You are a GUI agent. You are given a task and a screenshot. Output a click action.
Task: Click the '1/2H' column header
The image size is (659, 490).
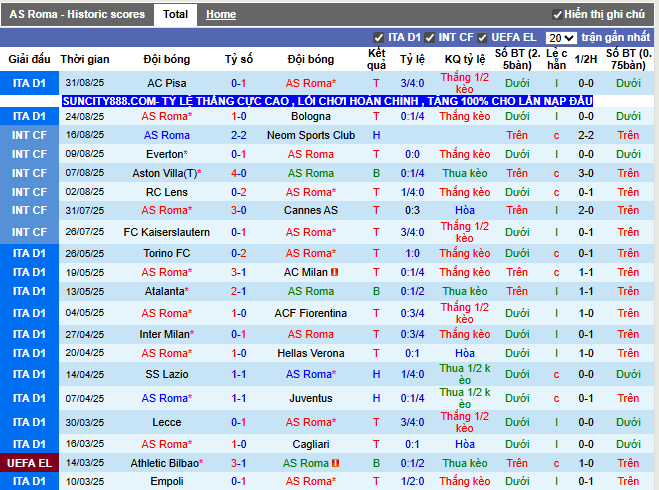click(x=585, y=59)
